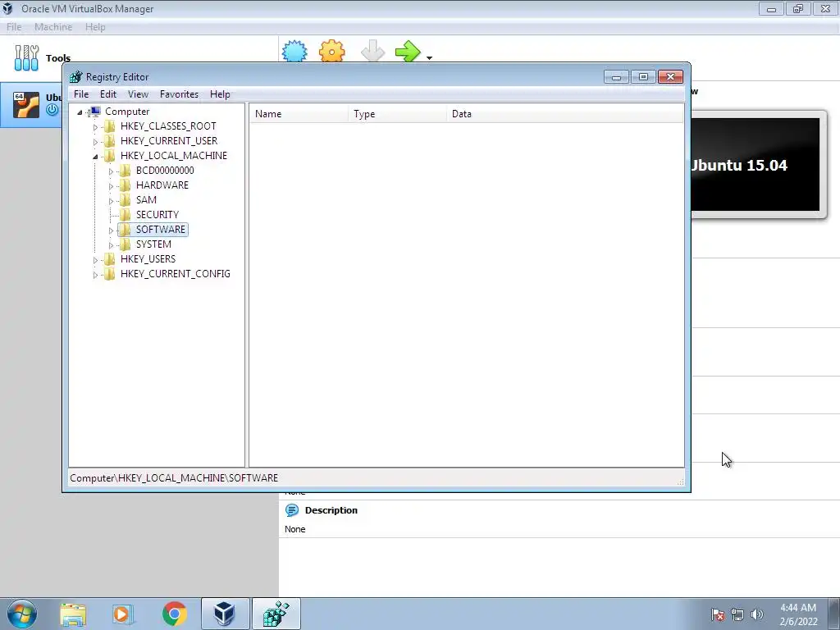Click the Show desktop strip after the clock
The width and height of the screenshot is (840, 630).
tap(834, 614)
